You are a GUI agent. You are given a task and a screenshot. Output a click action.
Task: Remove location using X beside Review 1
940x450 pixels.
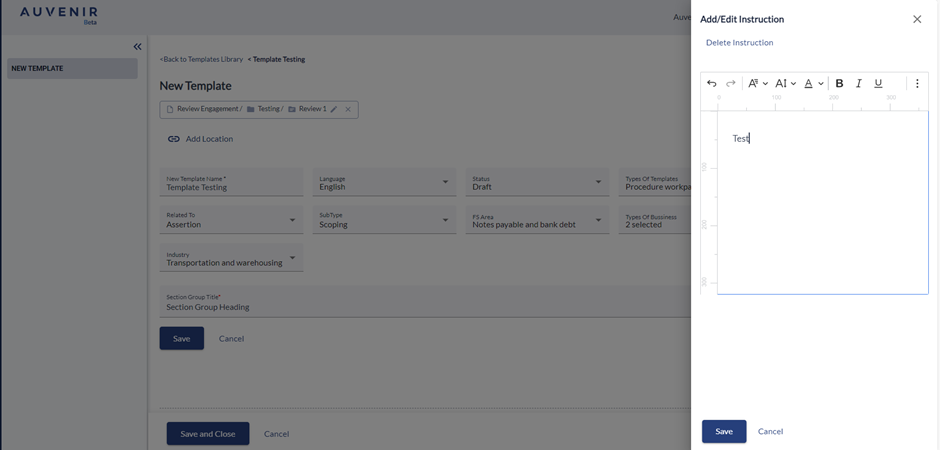click(x=348, y=109)
